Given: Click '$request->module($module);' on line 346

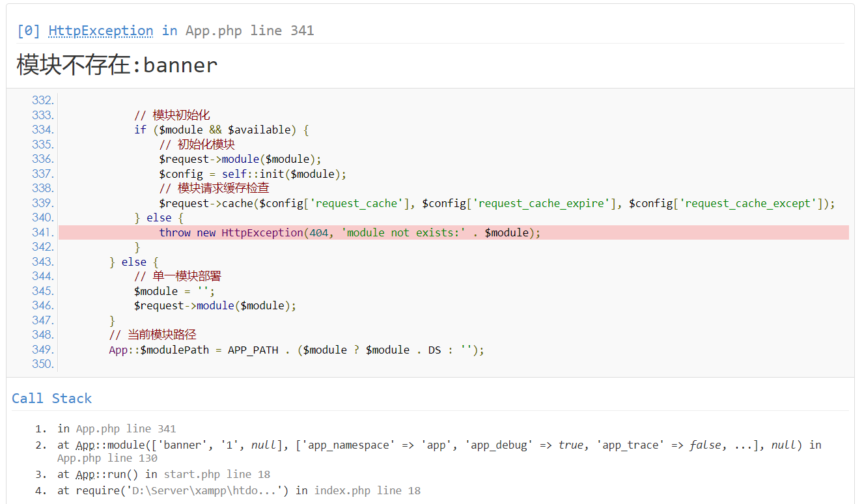Looking at the screenshot, I should 216,305.
